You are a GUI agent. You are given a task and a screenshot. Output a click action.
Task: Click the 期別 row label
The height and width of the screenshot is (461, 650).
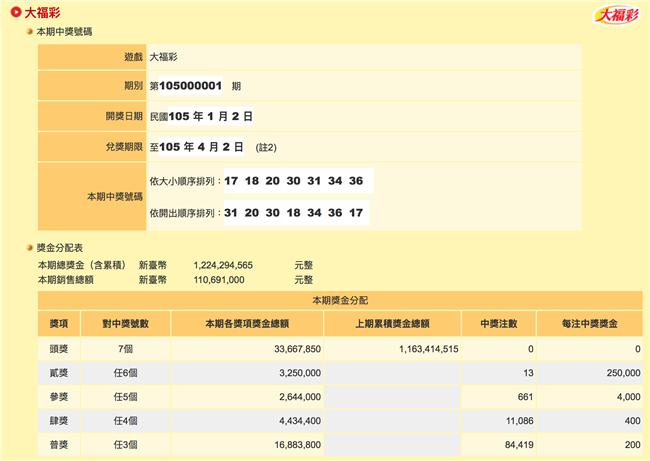[133, 86]
